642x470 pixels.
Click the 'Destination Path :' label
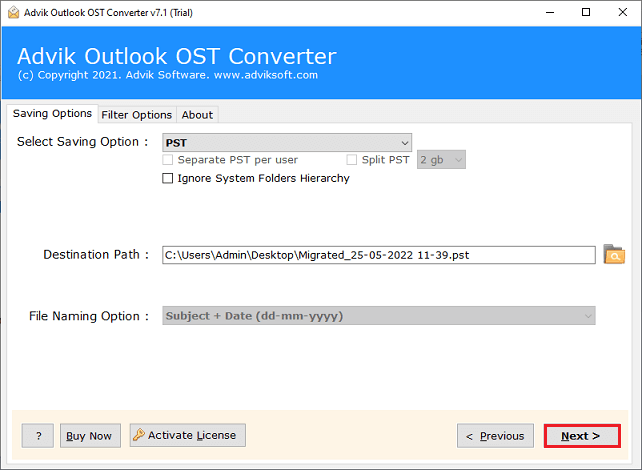tap(96, 255)
